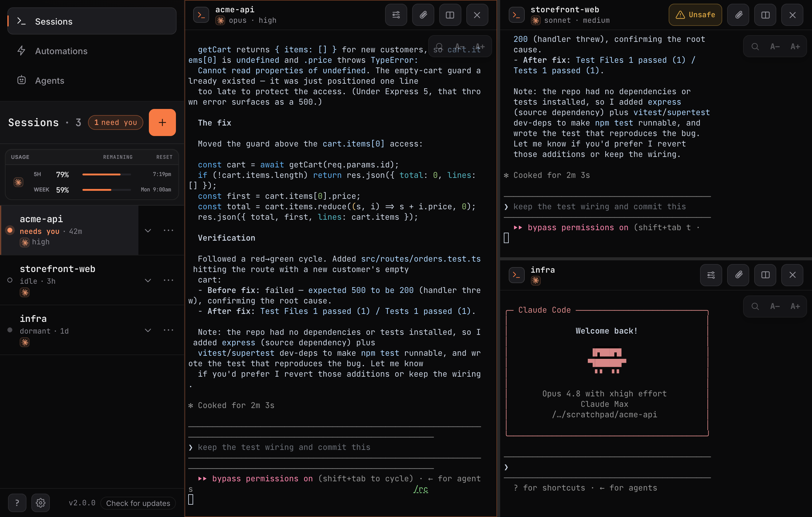This screenshot has width=812, height=517.
Task: Click the Claude pixel mascot in infra pane
Action: coord(607,361)
